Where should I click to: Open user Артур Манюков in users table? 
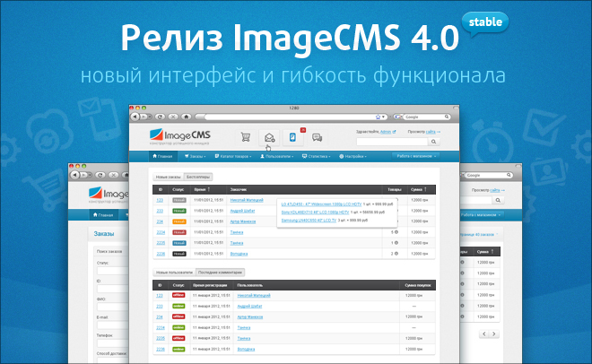[x=250, y=316]
